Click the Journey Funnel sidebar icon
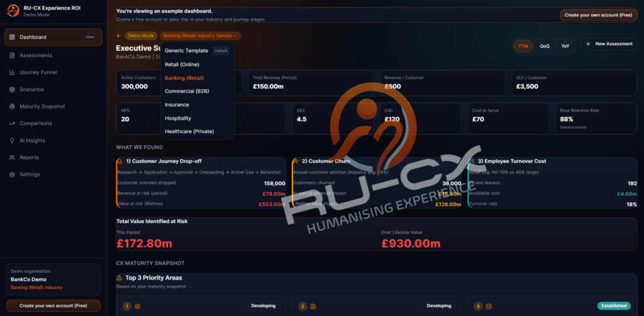Screen dimensions: 644x316 coord(13,72)
